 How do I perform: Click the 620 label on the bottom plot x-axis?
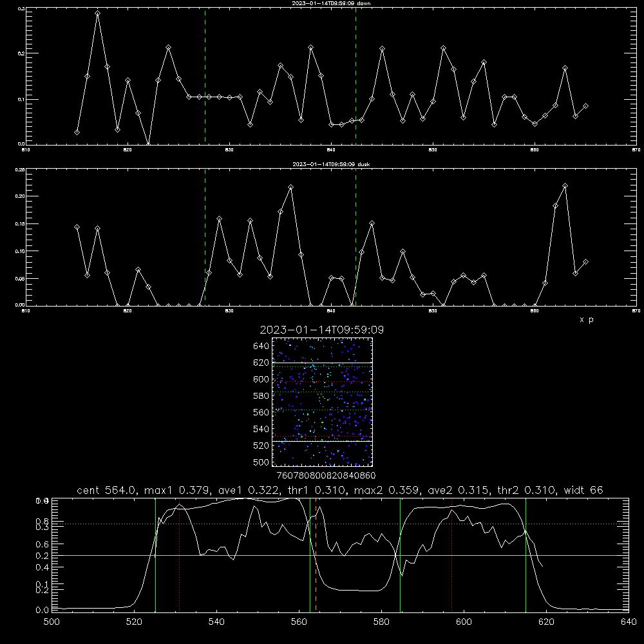coord(546,622)
